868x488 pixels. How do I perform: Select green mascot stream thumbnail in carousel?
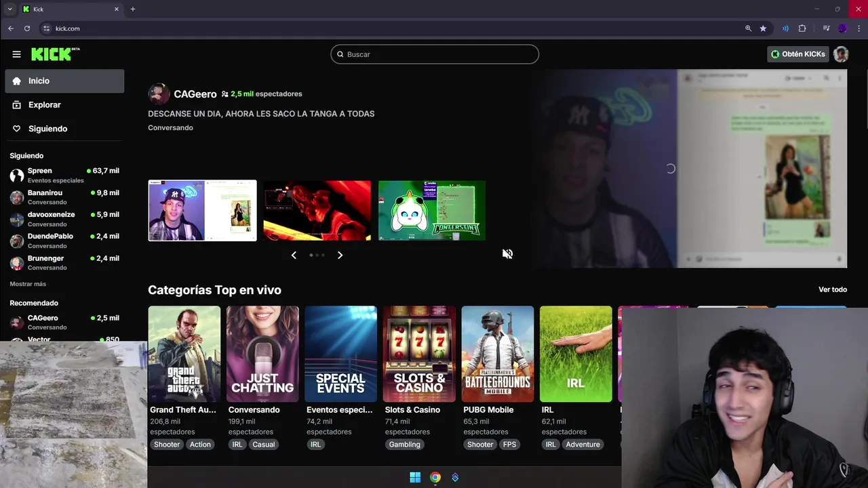tap(432, 210)
